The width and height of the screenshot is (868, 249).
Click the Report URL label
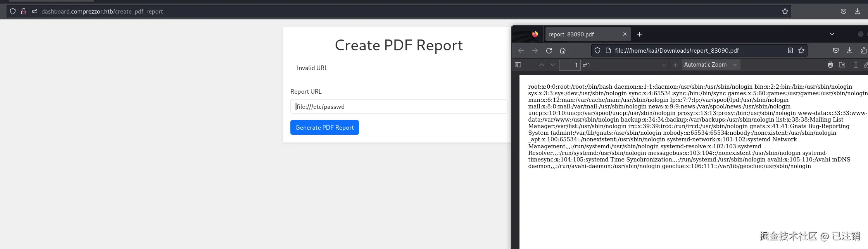[x=306, y=91]
